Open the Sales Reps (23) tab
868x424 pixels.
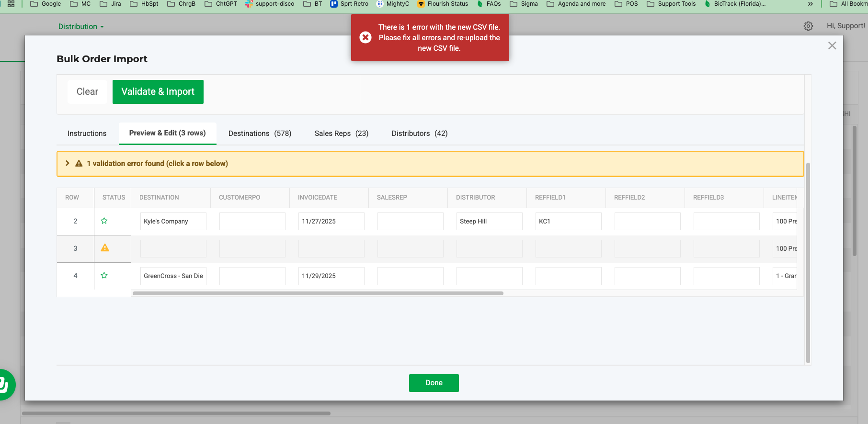[x=342, y=134]
